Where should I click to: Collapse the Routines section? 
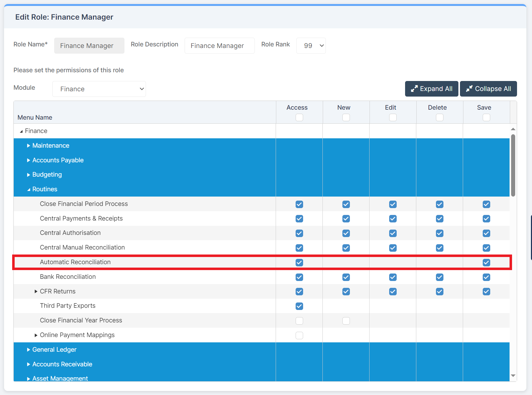[x=28, y=189]
